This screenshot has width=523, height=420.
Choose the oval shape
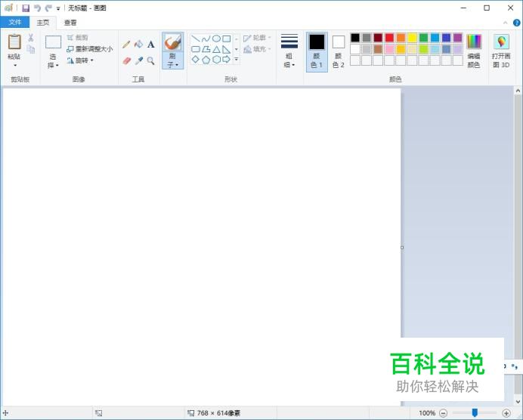pyautogui.click(x=216, y=39)
